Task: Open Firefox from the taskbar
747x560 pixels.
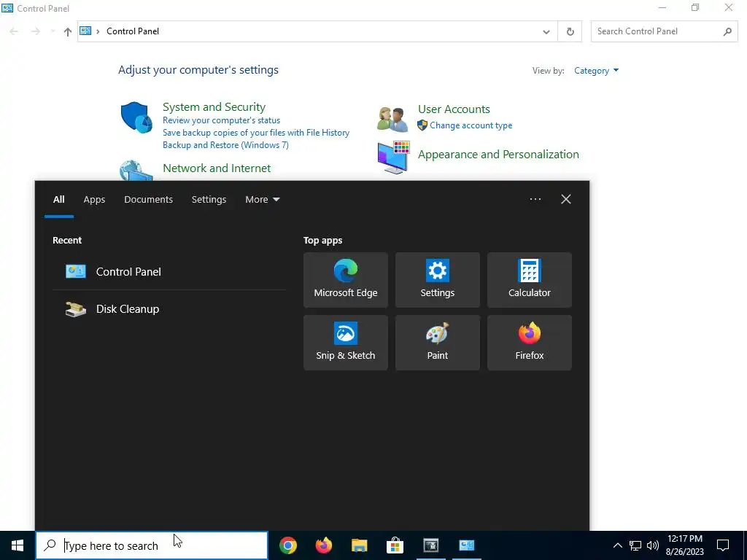Action: tap(323, 545)
